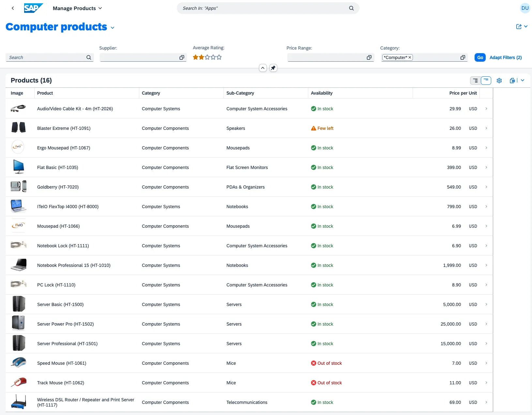
Task: Click the magnifier icon in the Apps search
Action: tap(351, 8)
